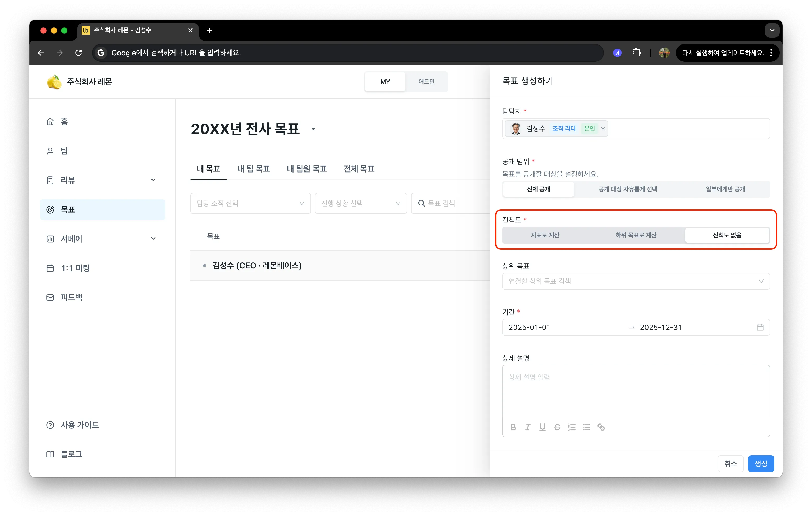The width and height of the screenshot is (812, 516).
Task: Select 지표로 계산 progress option
Action: point(545,235)
